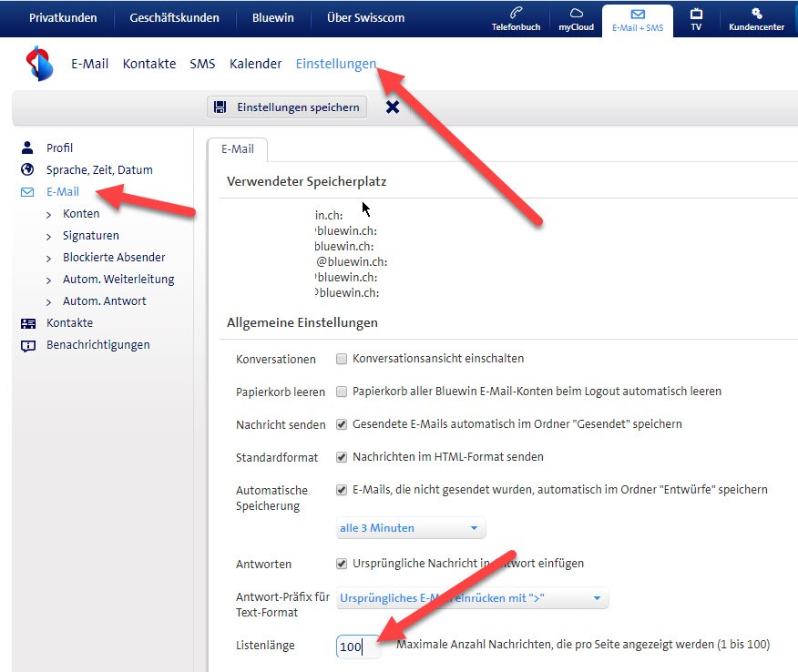
Task: Uncheck Nachrichten im HTML-Format senden
Action: coord(342,457)
